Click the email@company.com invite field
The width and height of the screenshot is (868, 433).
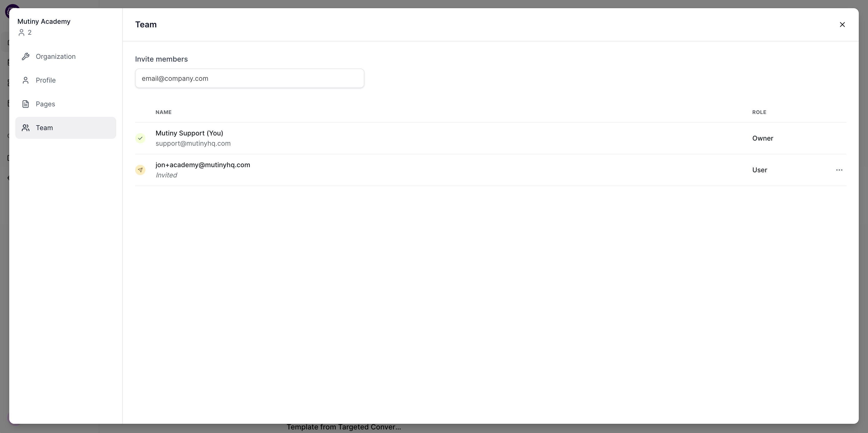click(x=249, y=78)
